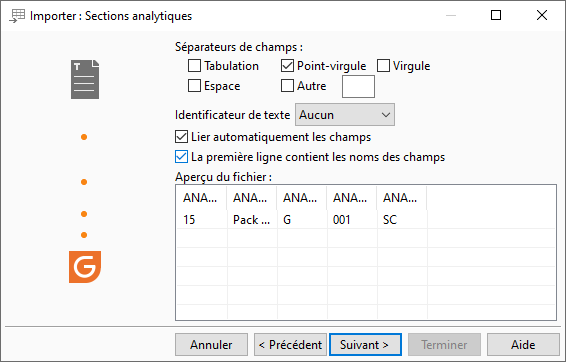Image resolution: width=566 pixels, height=362 pixels.
Task: Uncheck first line contains field names
Action: click(181, 157)
